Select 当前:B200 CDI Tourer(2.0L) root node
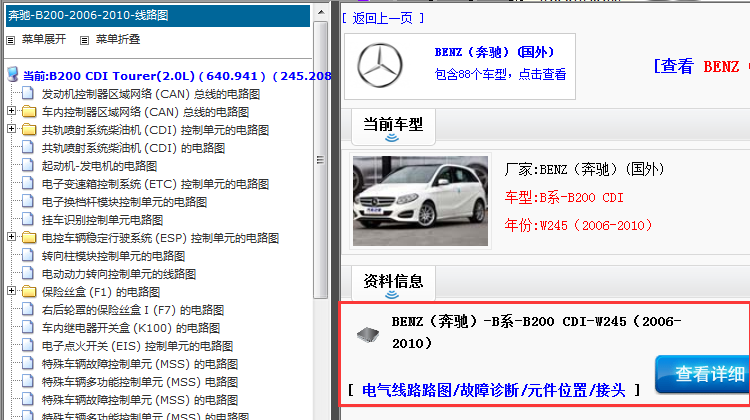This screenshot has height=420, width=750. (177, 76)
